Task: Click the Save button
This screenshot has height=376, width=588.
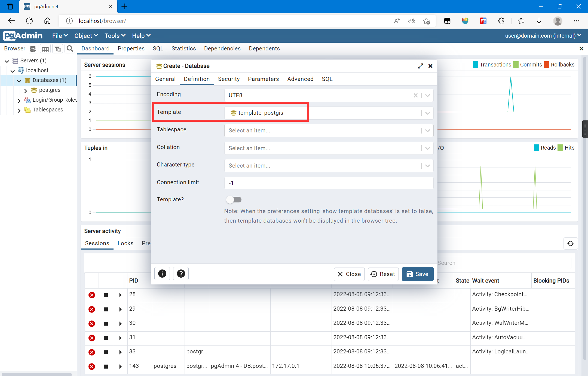Action: (417, 274)
